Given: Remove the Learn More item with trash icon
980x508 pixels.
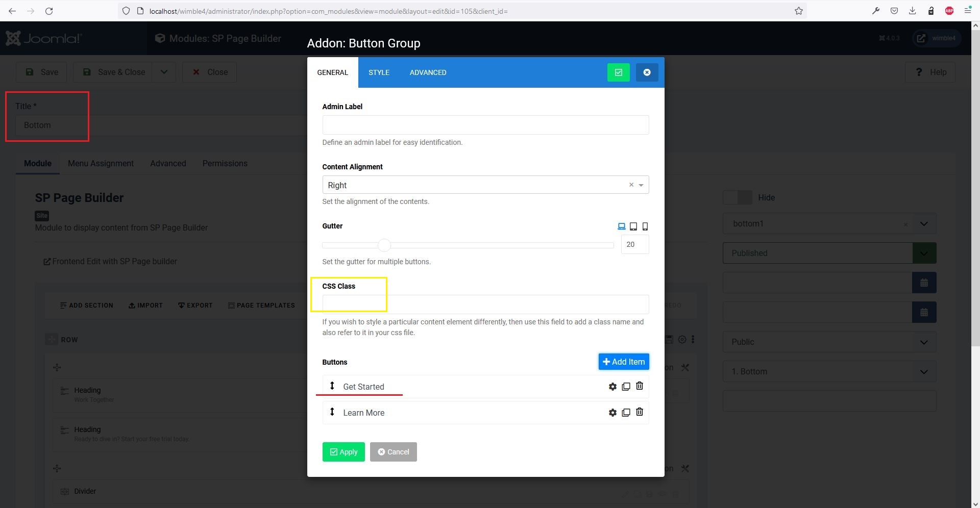Looking at the screenshot, I should coord(640,412).
